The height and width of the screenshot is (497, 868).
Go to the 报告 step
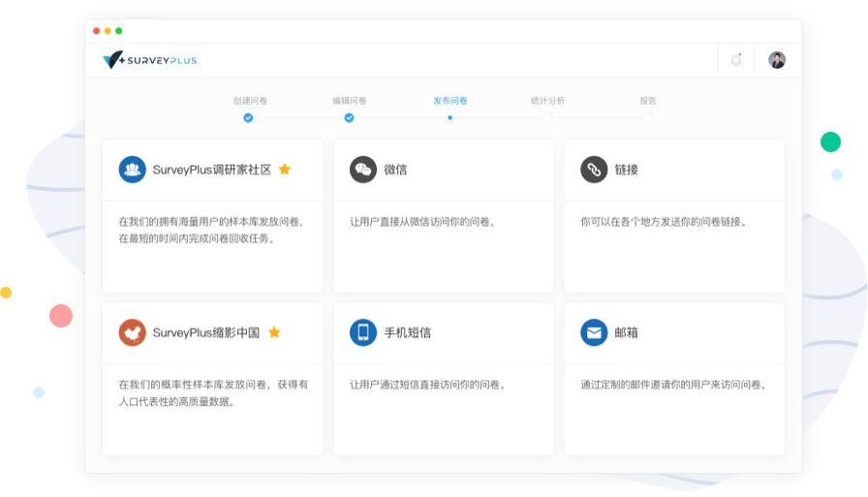pyautogui.click(x=648, y=101)
